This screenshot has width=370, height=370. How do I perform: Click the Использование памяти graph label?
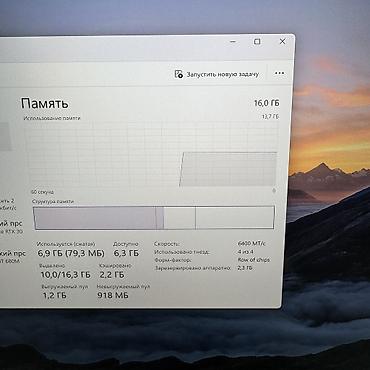click(52, 118)
